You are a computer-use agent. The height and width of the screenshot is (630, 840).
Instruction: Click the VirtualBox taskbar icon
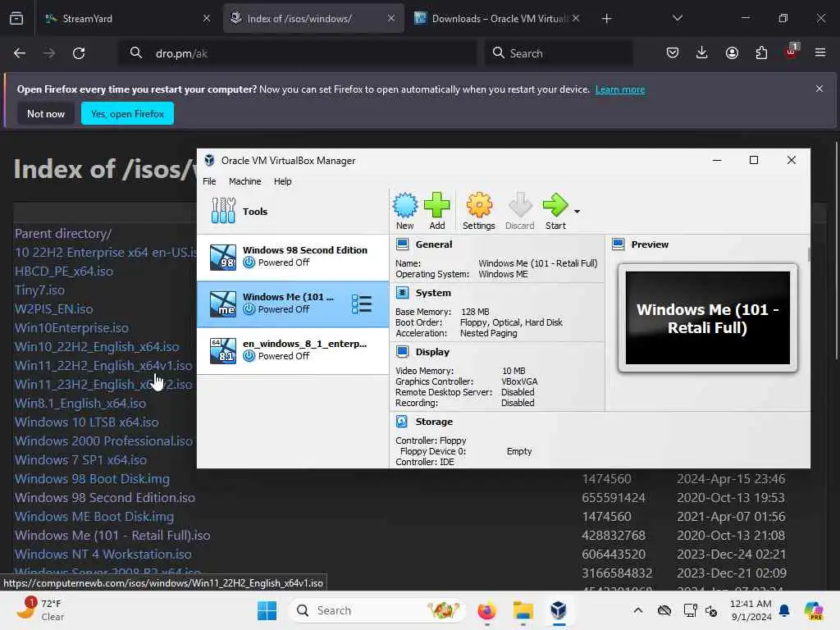[x=558, y=610]
